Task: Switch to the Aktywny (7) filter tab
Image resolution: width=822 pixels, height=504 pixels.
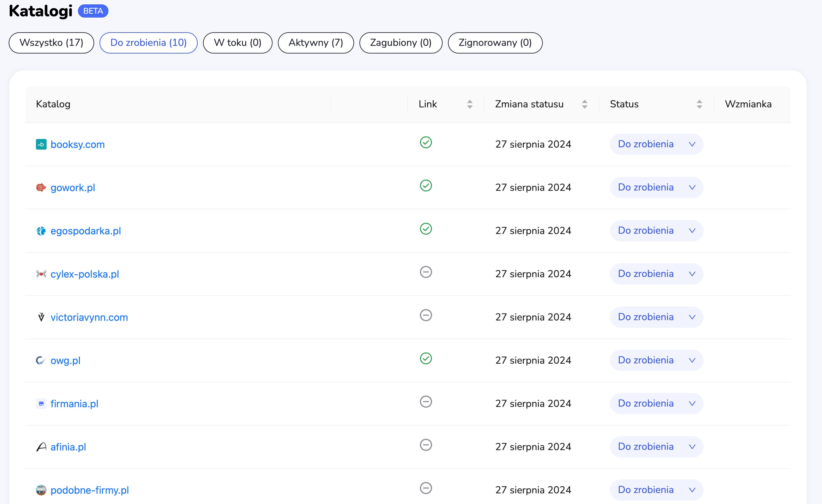Action: pos(315,43)
